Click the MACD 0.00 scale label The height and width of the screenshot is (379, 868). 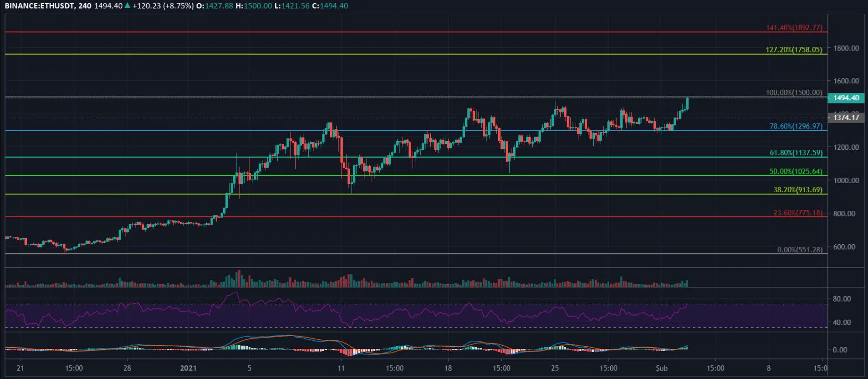(839, 350)
